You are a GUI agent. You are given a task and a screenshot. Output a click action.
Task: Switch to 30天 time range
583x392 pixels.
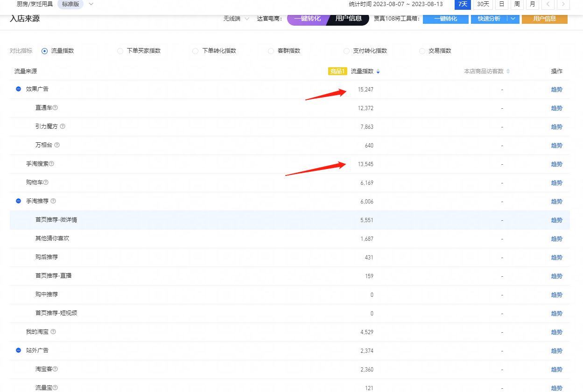[x=483, y=4]
